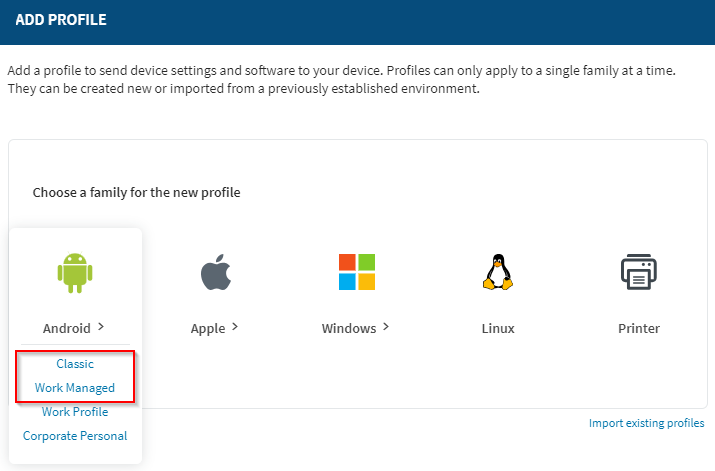Pick the Linux penguin icon
This screenshot has height=471, width=715.
coord(496,272)
